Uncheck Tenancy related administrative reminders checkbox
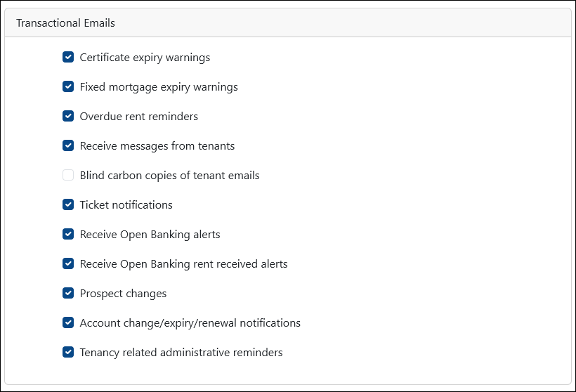This screenshot has width=576, height=392. click(68, 352)
